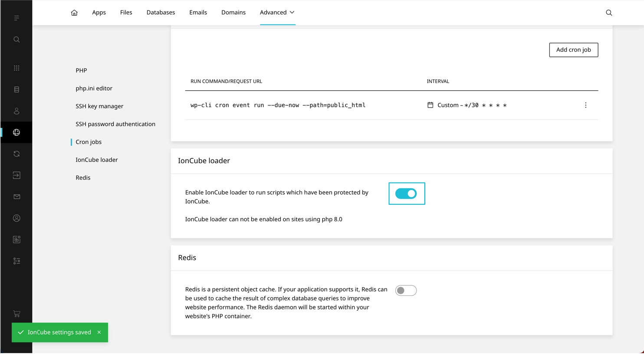The height and width of the screenshot is (354, 644).
Task: Open the Domains tab
Action: coord(233,13)
